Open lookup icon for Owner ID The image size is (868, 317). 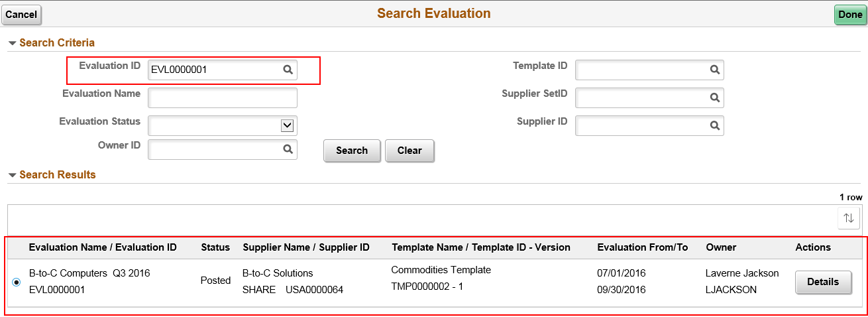(x=288, y=150)
